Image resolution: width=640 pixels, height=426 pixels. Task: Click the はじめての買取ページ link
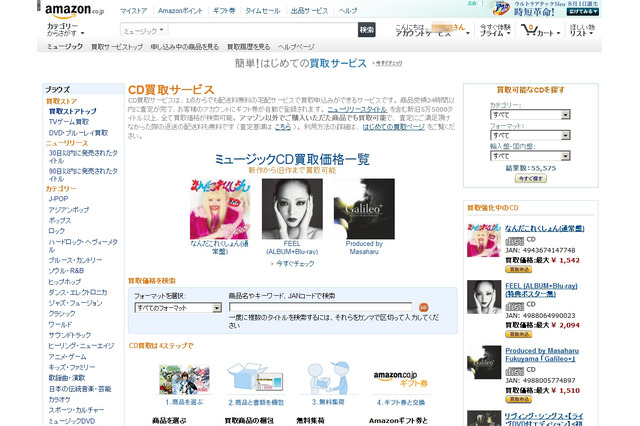point(393,127)
